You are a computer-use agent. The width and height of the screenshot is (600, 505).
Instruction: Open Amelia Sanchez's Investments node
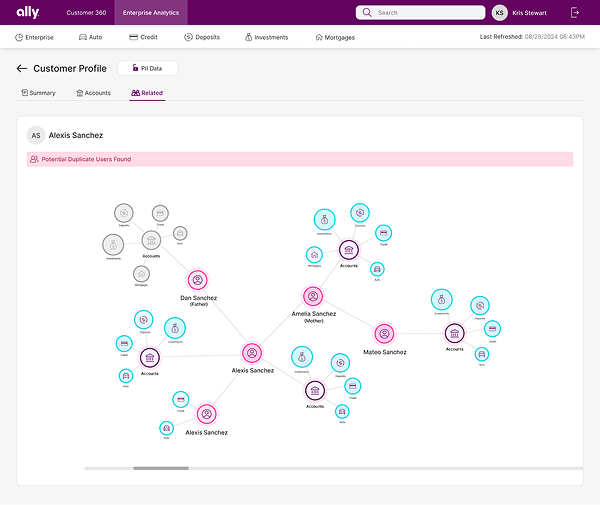tap(324, 220)
